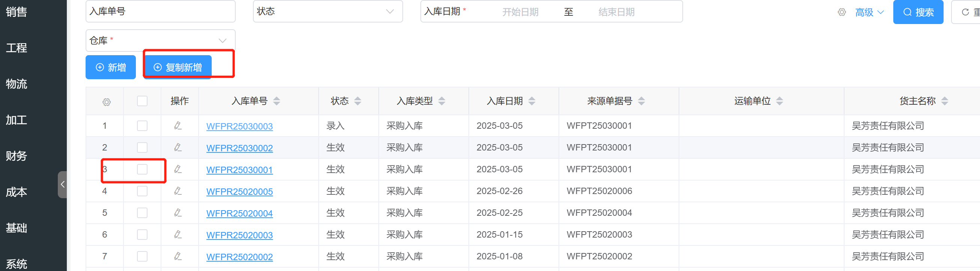Sort by 运输单位 column arrows
The image size is (980, 271).
pos(780,101)
